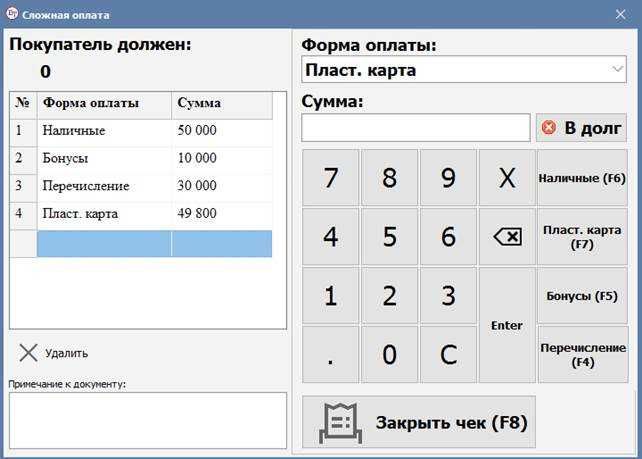Tap keypad digit 4
This screenshot has width=642, height=459.
(x=330, y=236)
